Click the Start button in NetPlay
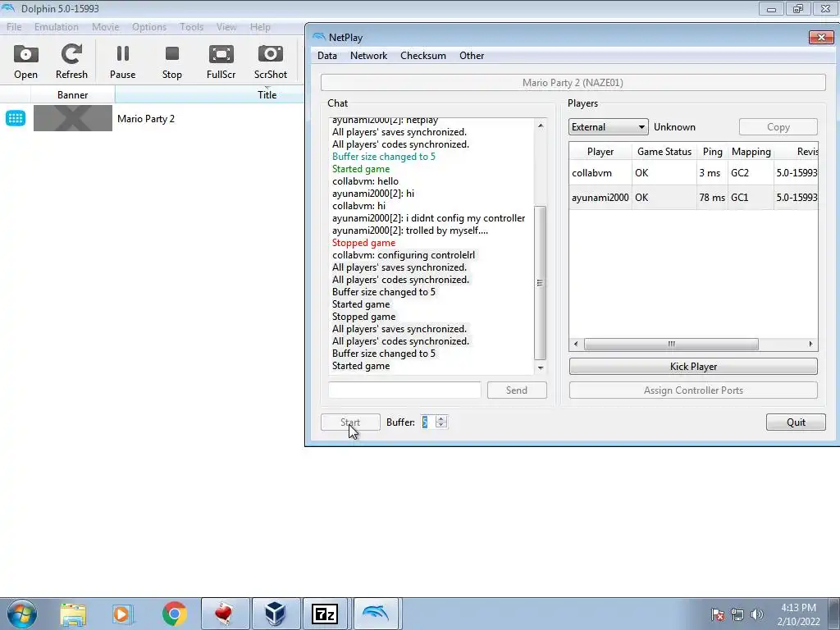The height and width of the screenshot is (630, 840). [x=350, y=422]
